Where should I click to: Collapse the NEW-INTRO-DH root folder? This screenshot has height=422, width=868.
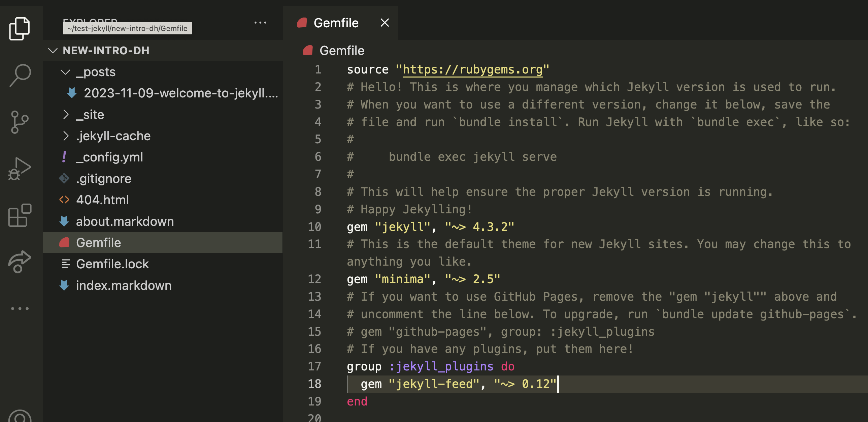click(x=53, y=51)
